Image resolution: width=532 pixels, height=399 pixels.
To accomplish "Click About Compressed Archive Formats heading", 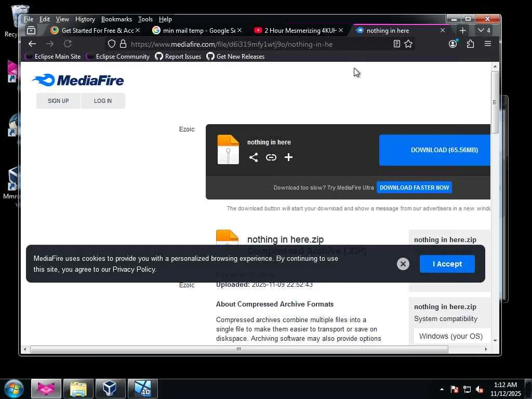I will tap(275, 304).
